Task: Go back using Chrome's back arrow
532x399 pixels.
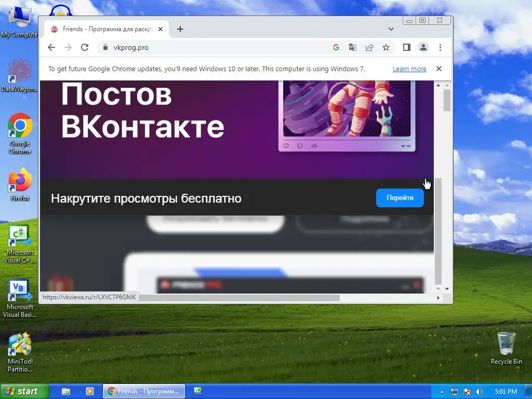Action: pyautogui.click(x=51, y=47)
